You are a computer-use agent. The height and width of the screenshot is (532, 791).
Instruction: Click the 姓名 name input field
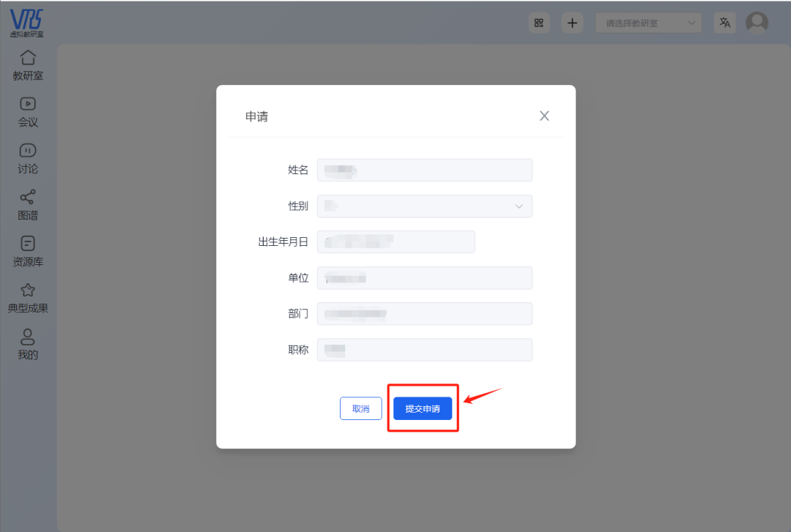[424, 170]
